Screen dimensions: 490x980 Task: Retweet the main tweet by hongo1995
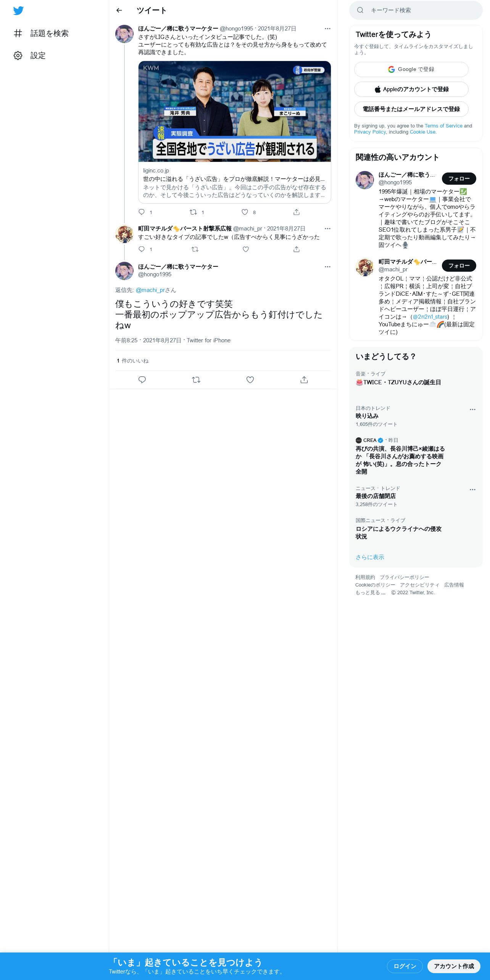coord(196,380)
